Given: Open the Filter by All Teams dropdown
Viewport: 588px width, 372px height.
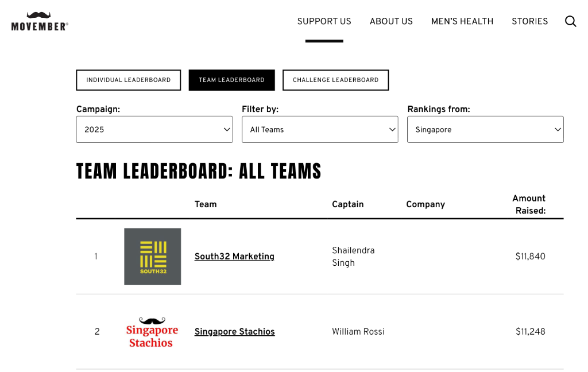Looking at the screenshot, I should tap(319, 130).
